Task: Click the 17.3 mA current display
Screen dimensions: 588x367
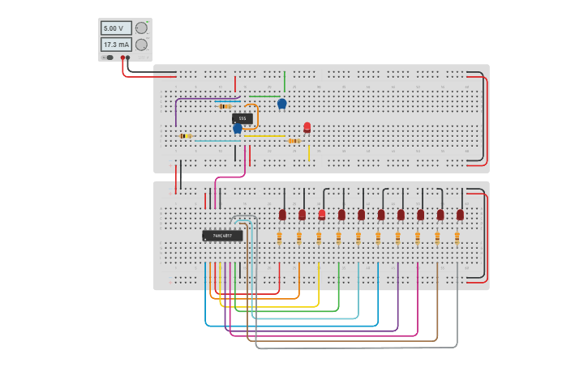Action: click(116, 45)
